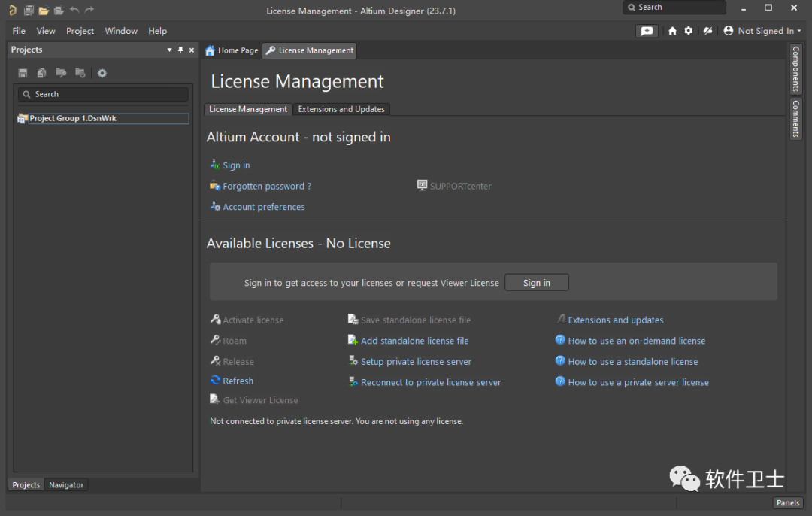Click the Panels button in status bar
Image resolution: width=812 pixels, height=516 pixels.
point(788,503)
